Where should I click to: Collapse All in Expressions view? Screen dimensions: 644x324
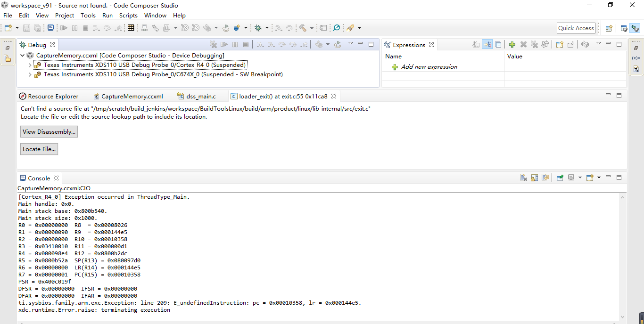[498, 45]
